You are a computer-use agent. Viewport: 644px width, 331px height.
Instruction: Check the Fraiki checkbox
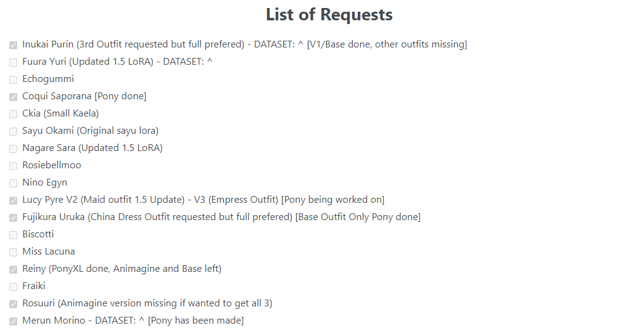click(x=13, y=286)
